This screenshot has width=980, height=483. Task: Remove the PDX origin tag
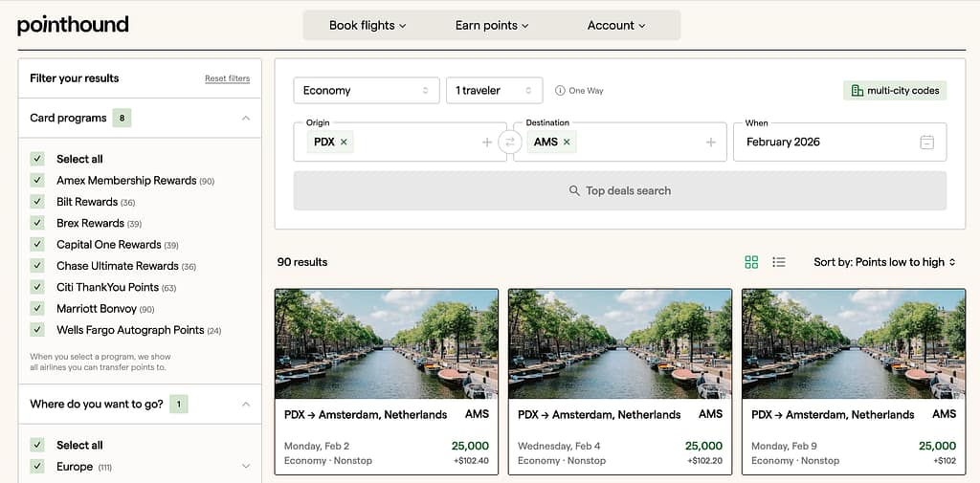(344, 142)
